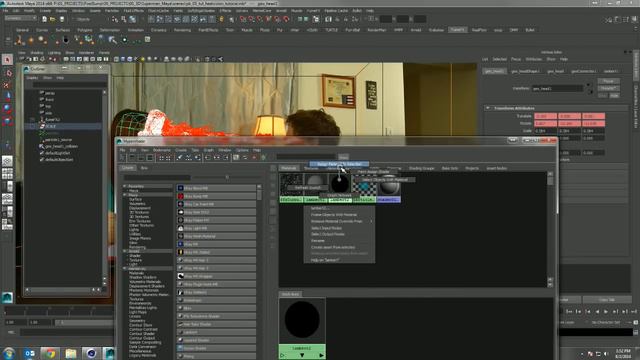Show input and output connections in Hypershade

coord(217,158)
